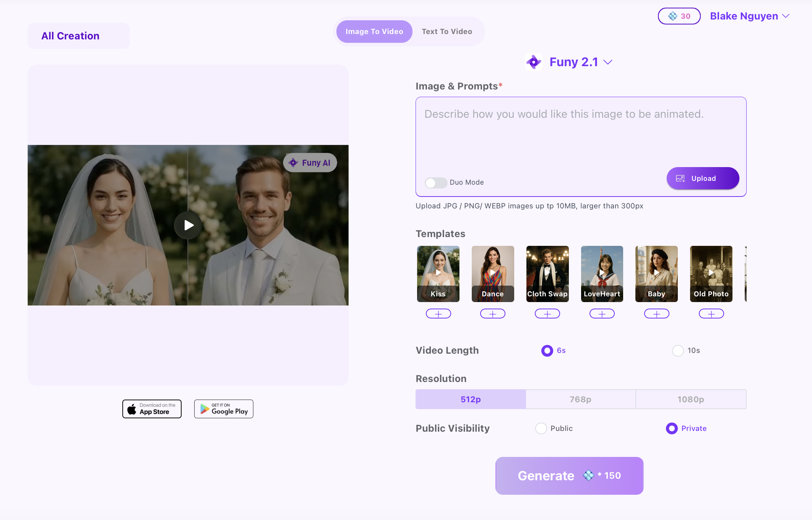Open the App Store download badge
The width and height of the screenshot is (812, 520).
pos(152,409)
